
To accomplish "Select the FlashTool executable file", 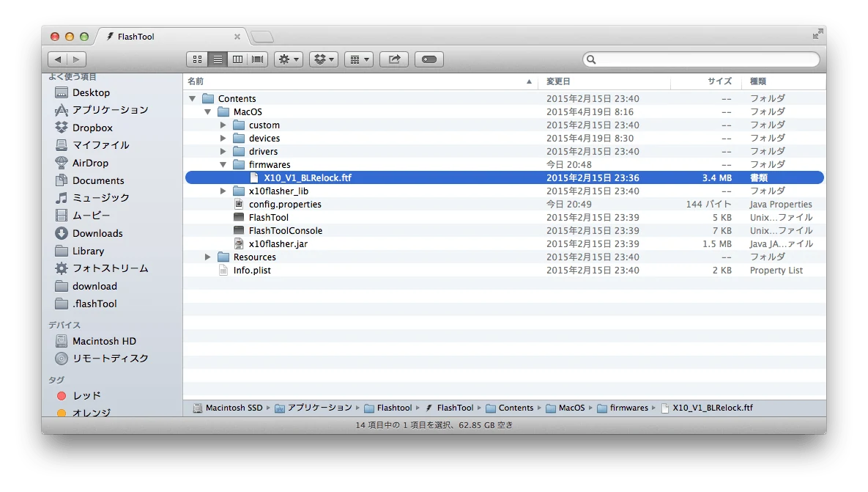I will tap(268, 217).
